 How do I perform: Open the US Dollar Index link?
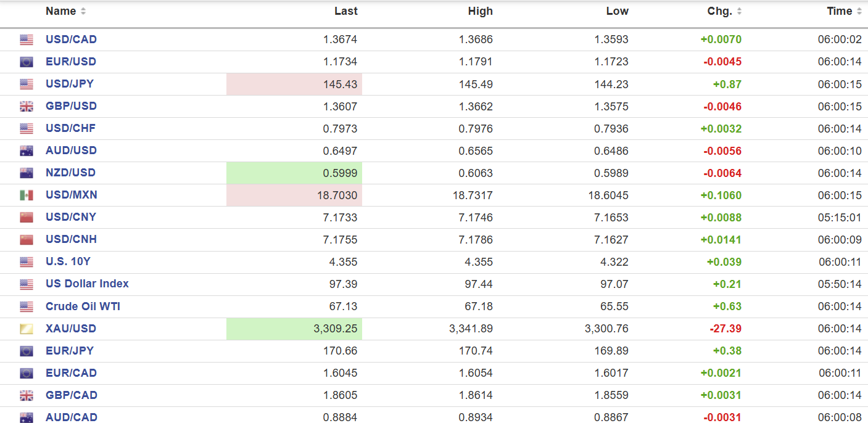87,284
